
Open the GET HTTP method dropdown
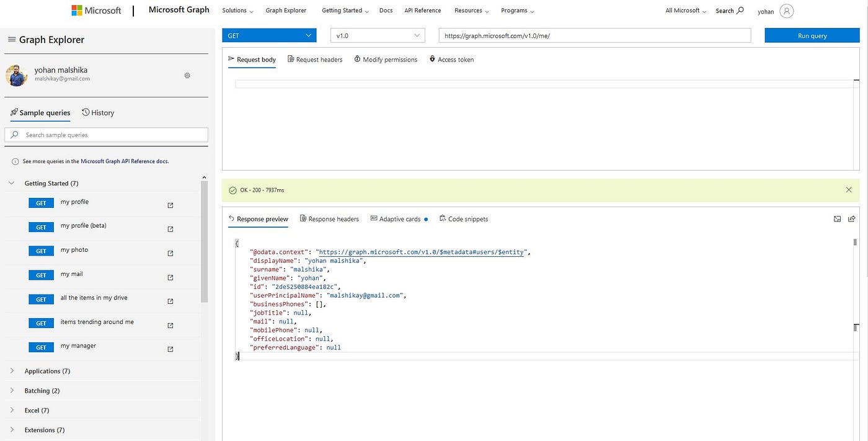pos(269,35)
